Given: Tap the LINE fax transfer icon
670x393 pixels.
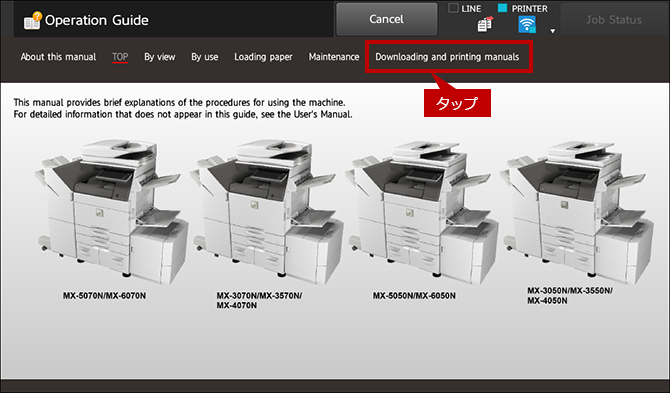Looking at the screenshot, I should [485, 24].
